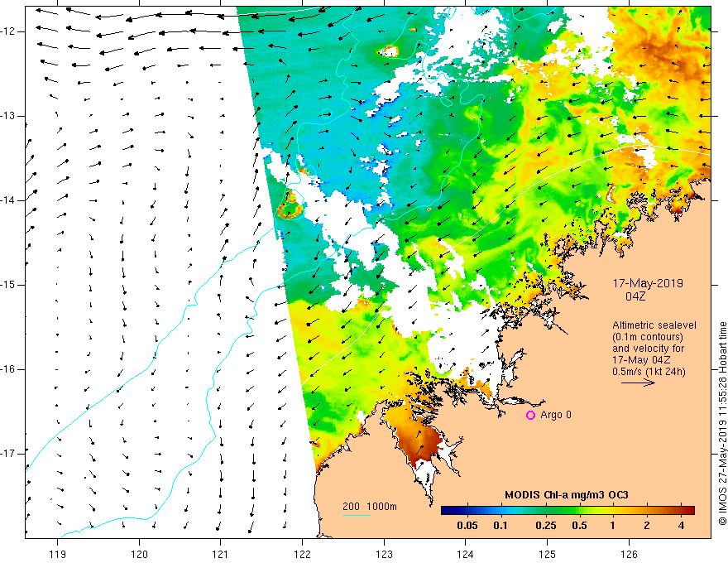Click the latitude axis label '-16'
This screenshot has width=728, height=563.
[x=8, y=368]
